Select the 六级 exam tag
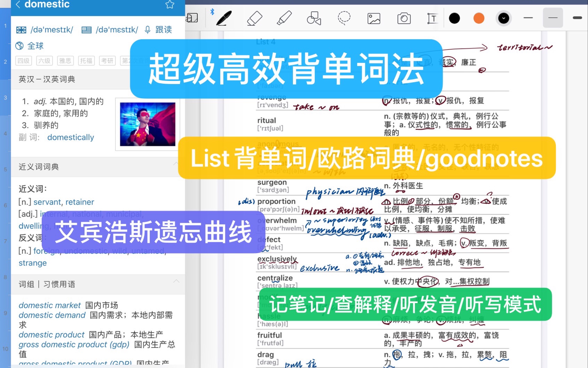Image resolution: width=588 pixels, height=368 pixels. tap(45, 61)
